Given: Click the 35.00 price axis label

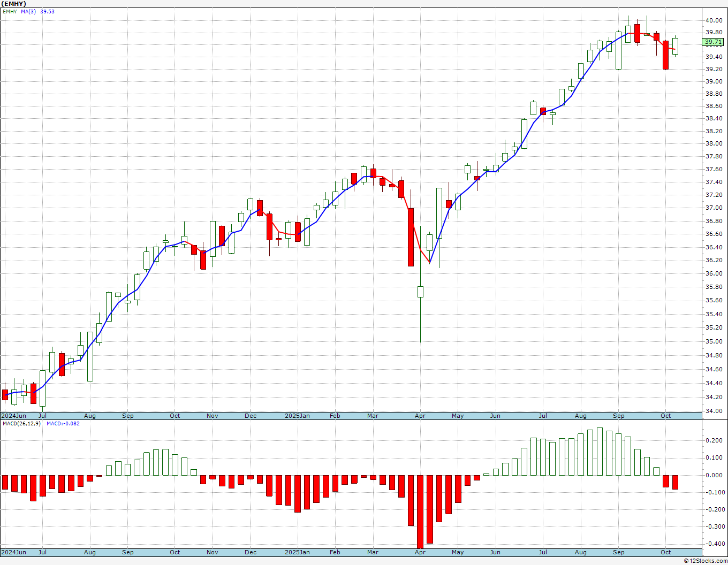Looking at the screenshot, I should click(x=713, y=341).
